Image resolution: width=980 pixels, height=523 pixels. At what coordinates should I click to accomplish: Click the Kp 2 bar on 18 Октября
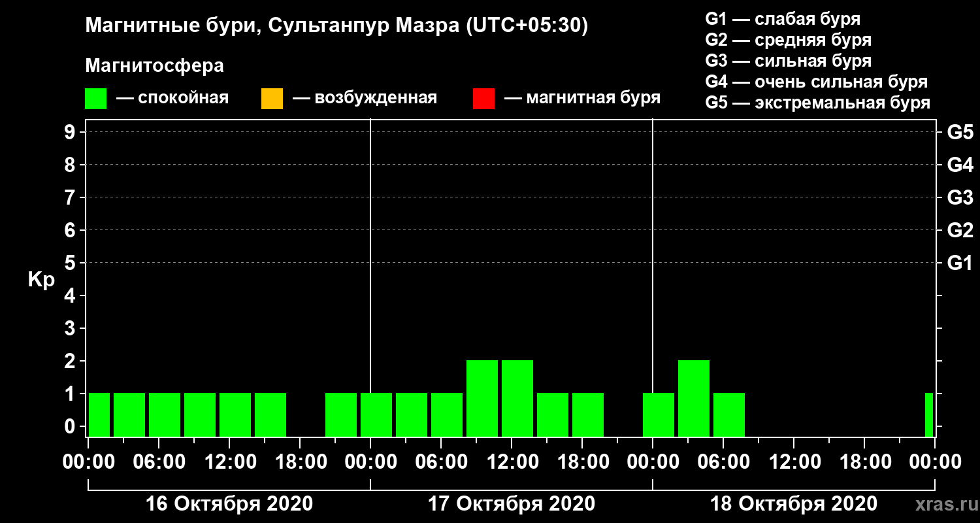(x=694, y=398)
